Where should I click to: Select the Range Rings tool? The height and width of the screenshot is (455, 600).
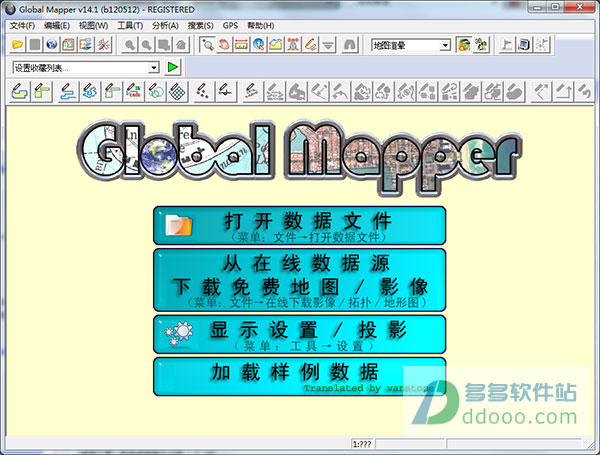[156, 91]
